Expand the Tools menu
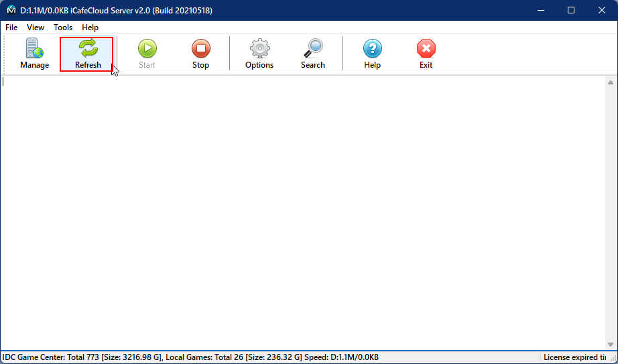This screenshot has width=618, height=364. point(63,27)
